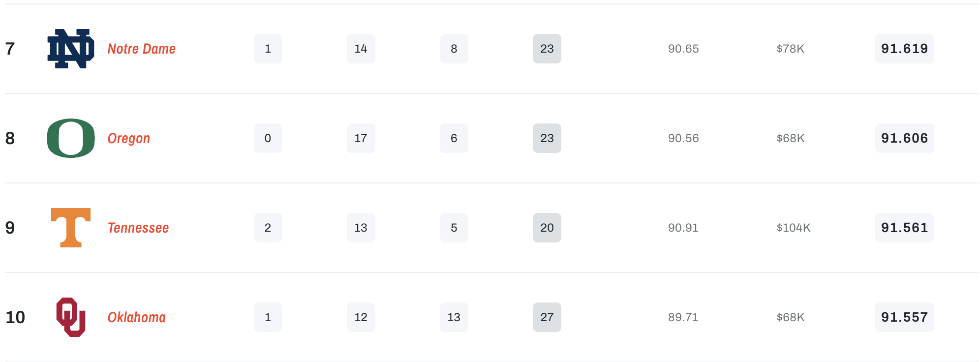The image size is (980, 362).
Task: Click Tennessee's $104K value label
Action: tap(793, 228)
